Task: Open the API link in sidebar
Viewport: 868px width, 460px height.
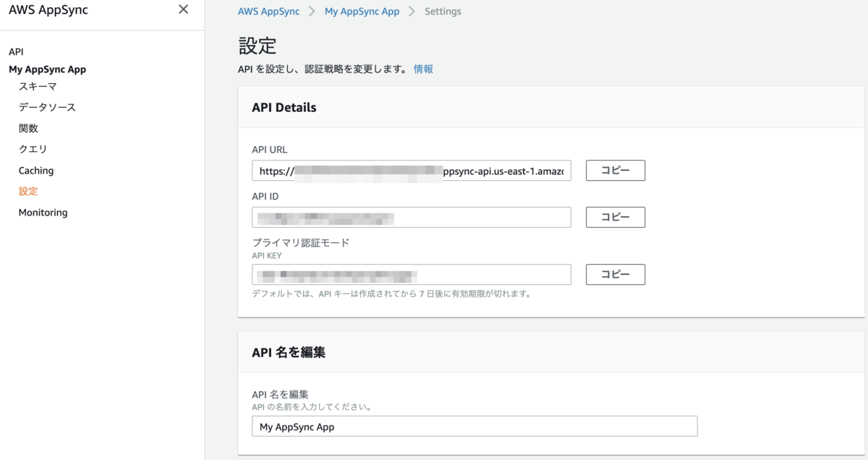Action: click(16, 52)
